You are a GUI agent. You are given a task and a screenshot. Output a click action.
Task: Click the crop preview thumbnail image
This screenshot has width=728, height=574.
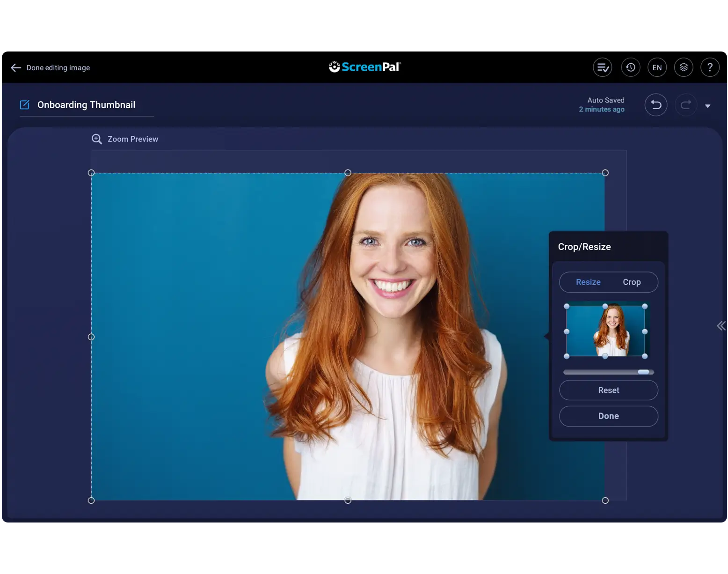606,331
